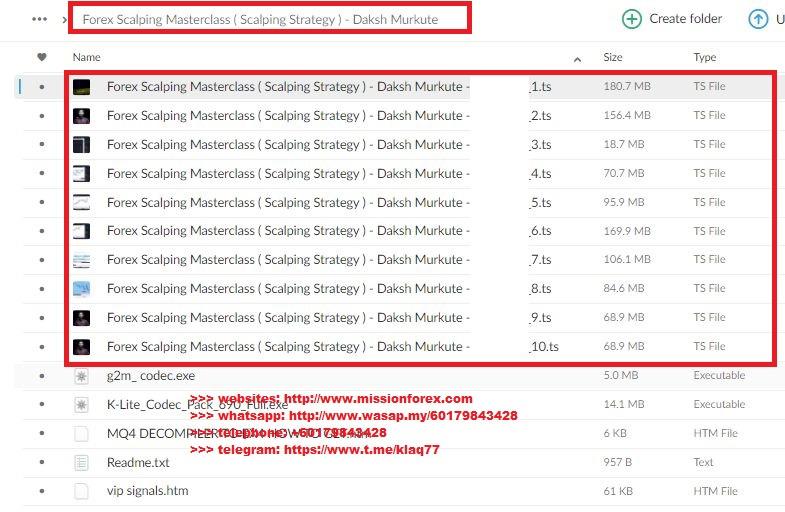The image size is (785, 512).
Task: Click the Create folder plus icon
Action: (632, 19)
